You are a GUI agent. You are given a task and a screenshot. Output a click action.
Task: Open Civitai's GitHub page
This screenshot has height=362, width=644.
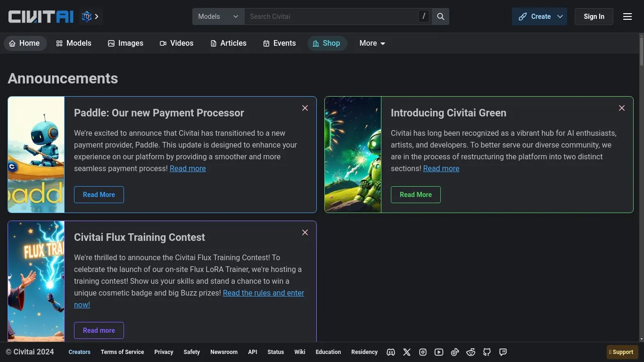point(487,352)
